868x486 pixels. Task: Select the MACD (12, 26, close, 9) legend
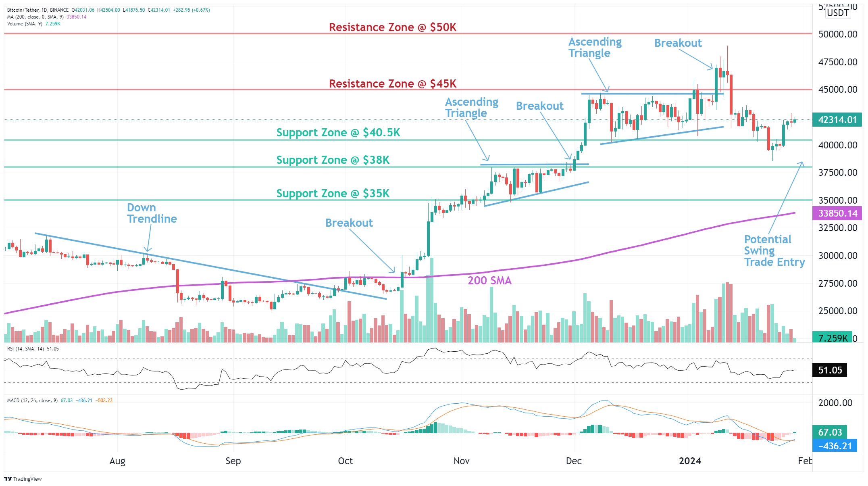pos(33,400)
